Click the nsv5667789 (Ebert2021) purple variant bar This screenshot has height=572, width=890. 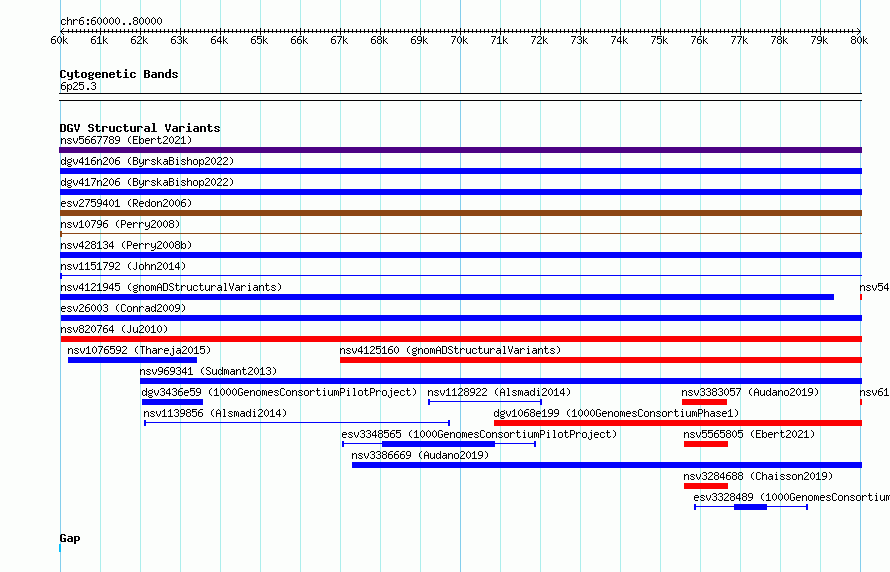tap(460, 150)
